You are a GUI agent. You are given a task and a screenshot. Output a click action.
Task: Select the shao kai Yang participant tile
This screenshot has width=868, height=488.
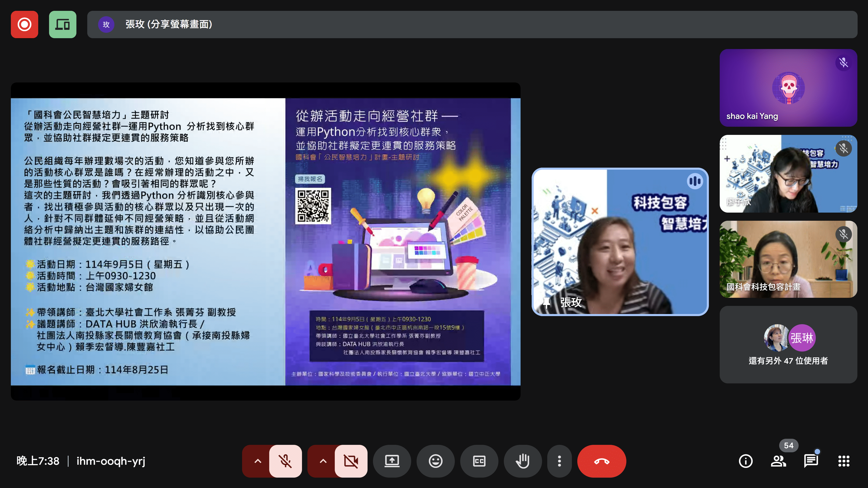788,88
